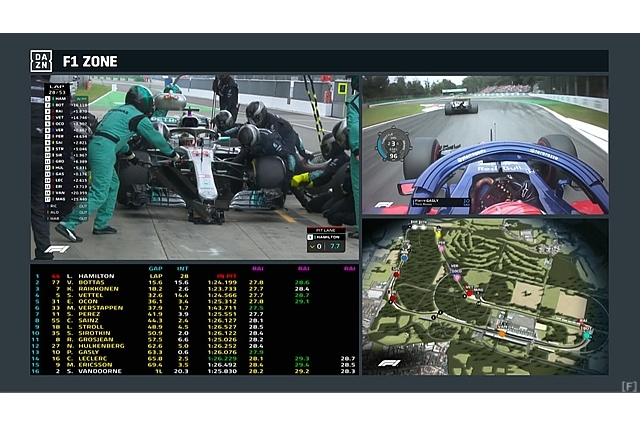Screen dimensions: 640x426
Task: Select the M. ERICSSON row
Action: (x=194, y=365)
